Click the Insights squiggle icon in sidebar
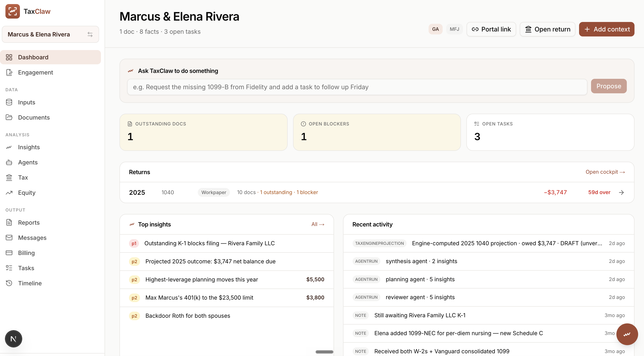The height and width of the screenshot is (356, 644). pos(9,147)
